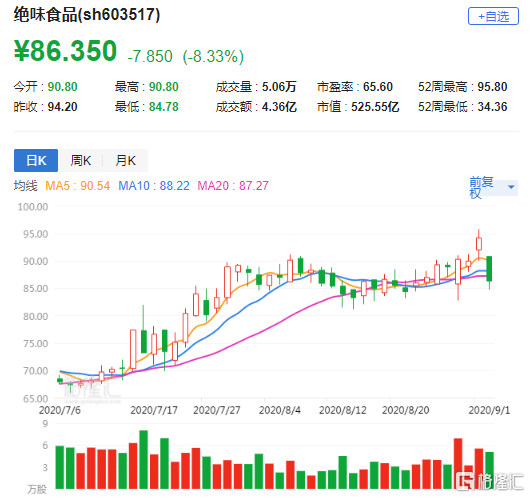Click the percent change (-8.33%)
This screenshot has height=498, width=530.
213,56
